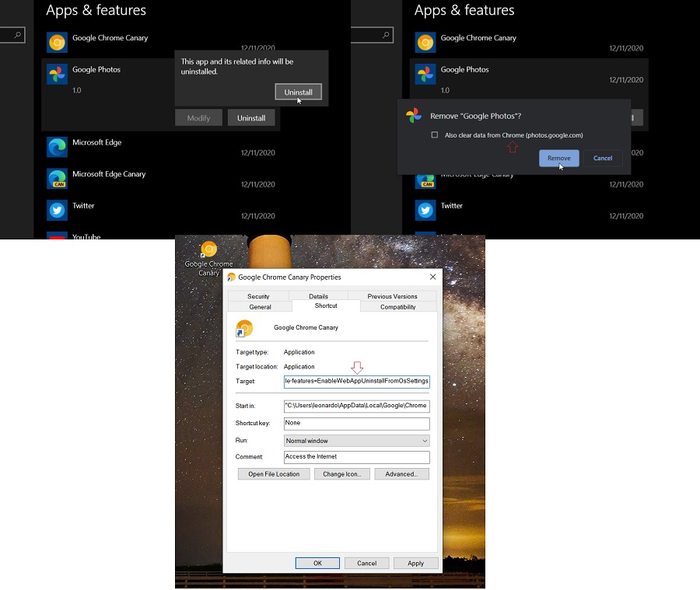Click the Google Chrome Canary icon in the right Apps list
The height and width of the screenshot is (590, 700).
425,43
